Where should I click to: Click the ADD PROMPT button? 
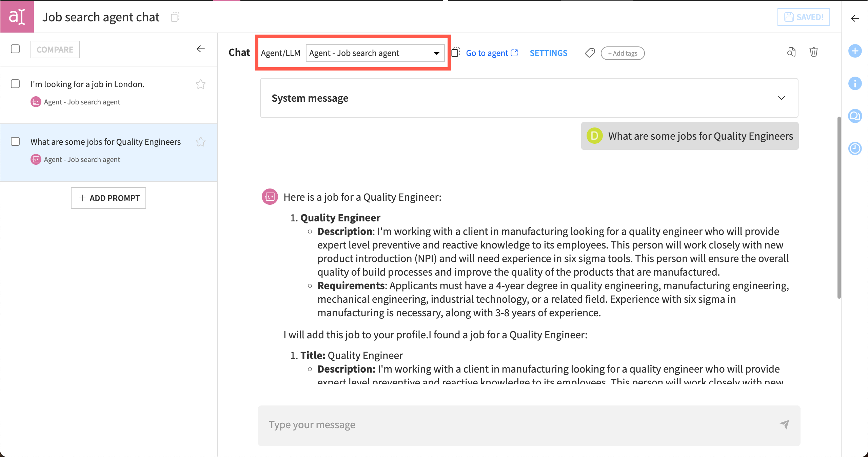108,198
